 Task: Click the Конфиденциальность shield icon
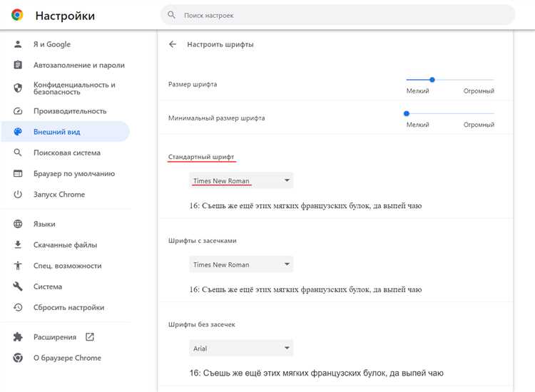point(19,88)
